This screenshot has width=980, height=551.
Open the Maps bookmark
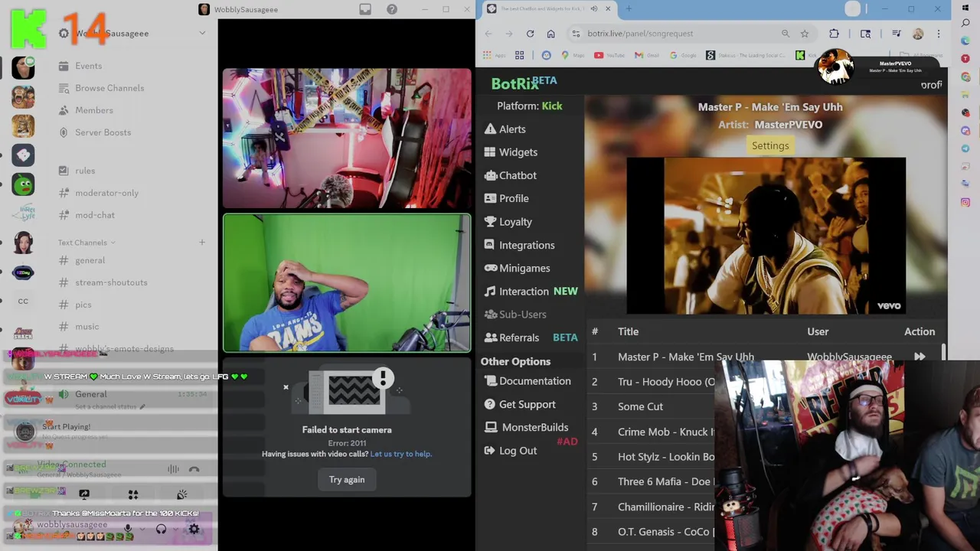tap(573, 55)
